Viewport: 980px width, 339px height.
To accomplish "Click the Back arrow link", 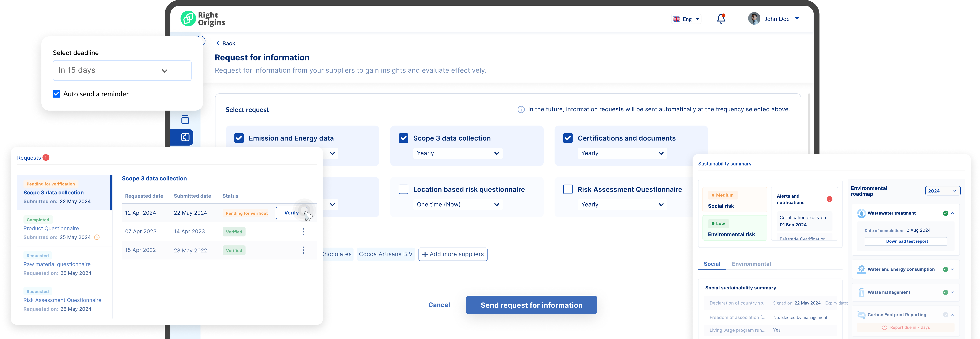I will 226,43.
